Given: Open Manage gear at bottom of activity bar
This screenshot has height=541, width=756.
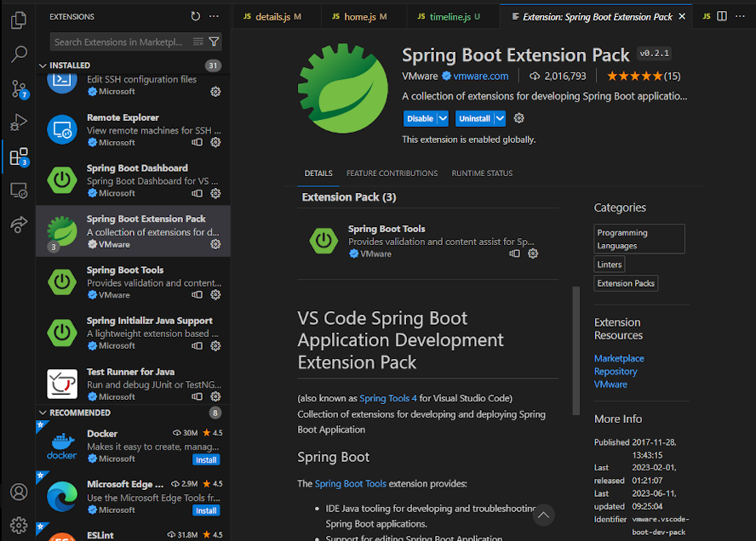Looking at the screenshot, I should pos(19,525).
